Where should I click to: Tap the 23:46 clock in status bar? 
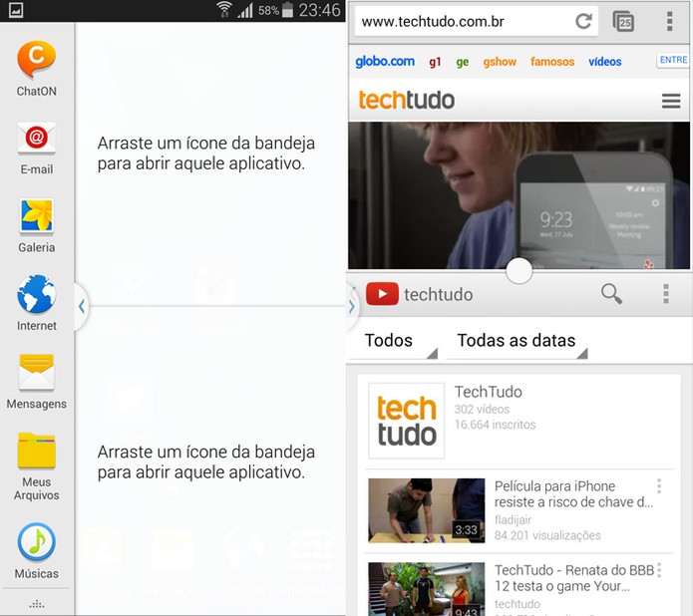pyautogui.click(x=319, y=10)
